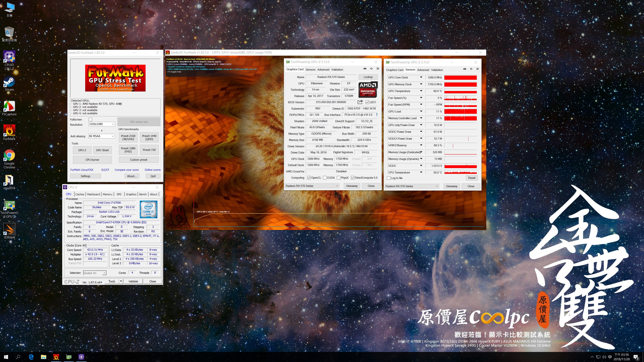Click Reset button in GPU-Z Sensors
Image resolution: width=644 pixels, height=362 pixels.
point(472,178)
